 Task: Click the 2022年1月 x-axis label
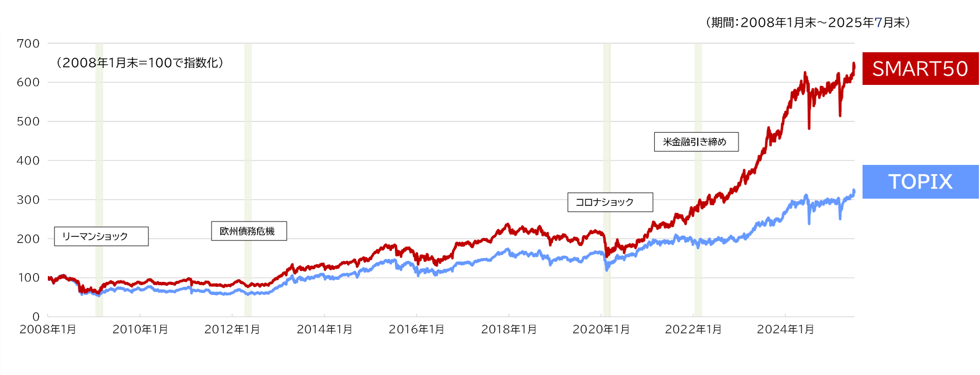tap(693, 329)
